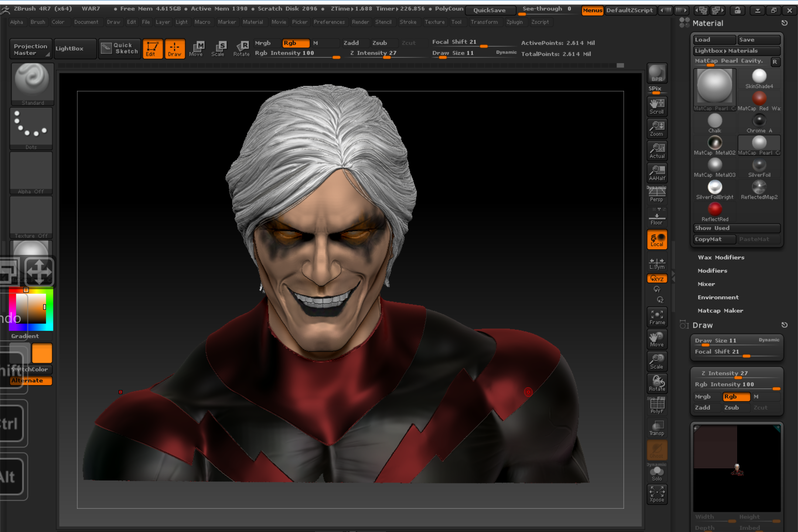Expand Wax Modifiers section
Screen dimensions: 798x532
(721, 258)
